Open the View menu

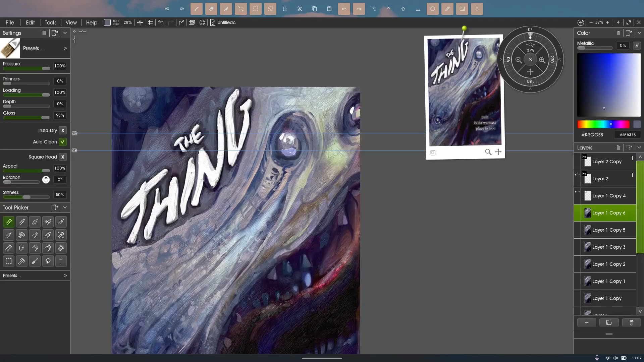[x=71, y=22]
